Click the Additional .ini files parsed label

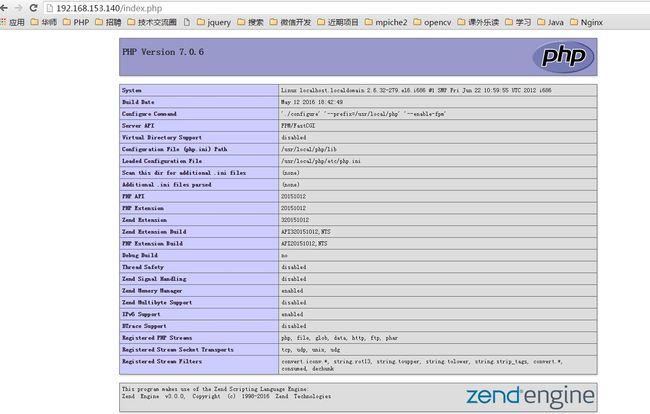coord(167,184)
